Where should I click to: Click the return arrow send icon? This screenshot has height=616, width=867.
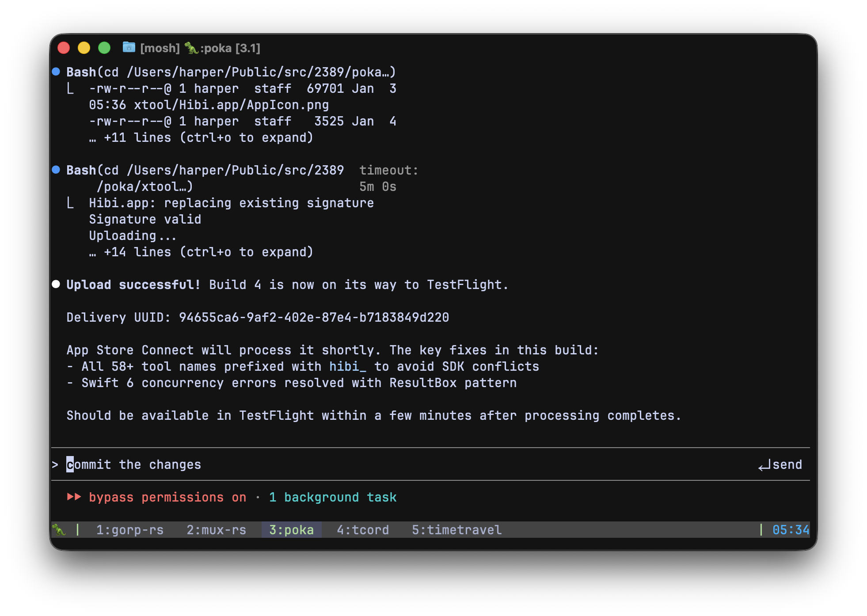[x=764, y=465]
